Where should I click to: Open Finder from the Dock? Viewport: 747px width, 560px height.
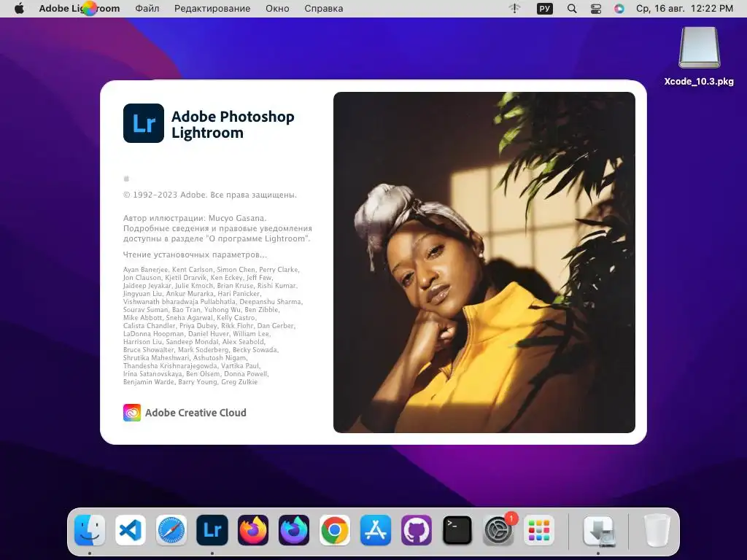tap(90, 529)
